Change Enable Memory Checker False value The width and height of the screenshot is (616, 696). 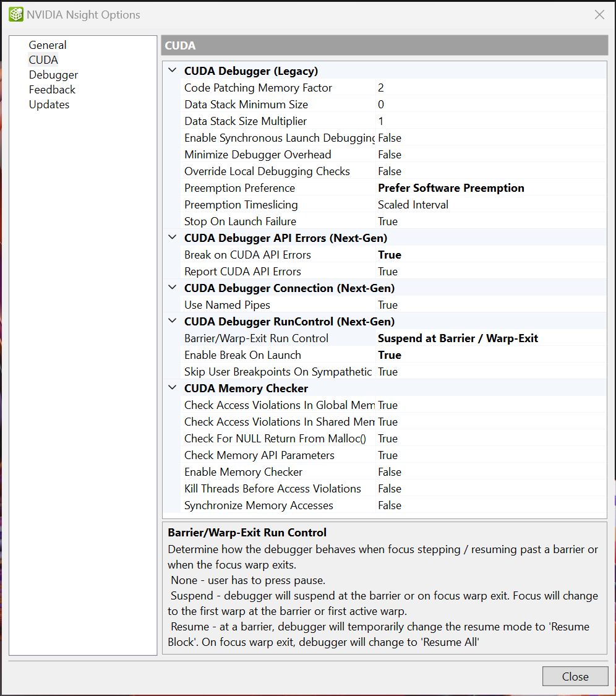point(490,472)
